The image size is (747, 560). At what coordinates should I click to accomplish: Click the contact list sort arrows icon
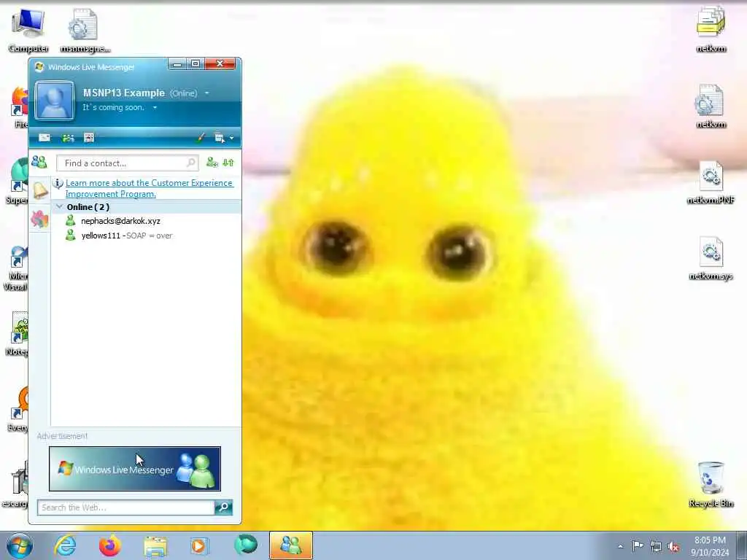[x=228, y=163]
